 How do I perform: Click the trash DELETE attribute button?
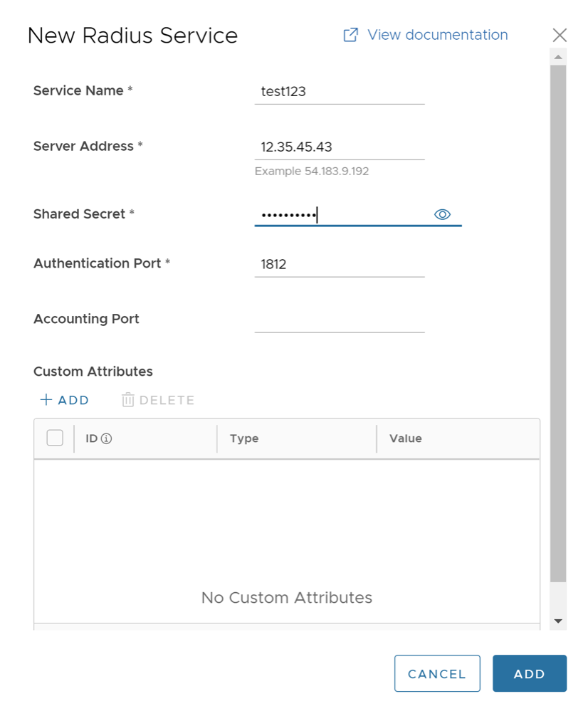(x=158, y=400)
